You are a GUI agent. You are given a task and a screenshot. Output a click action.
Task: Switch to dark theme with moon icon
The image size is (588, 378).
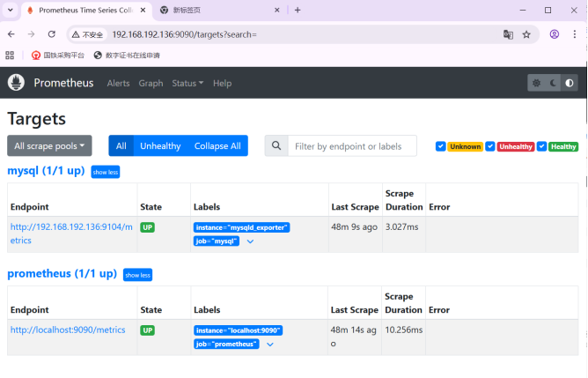(553, 83)
